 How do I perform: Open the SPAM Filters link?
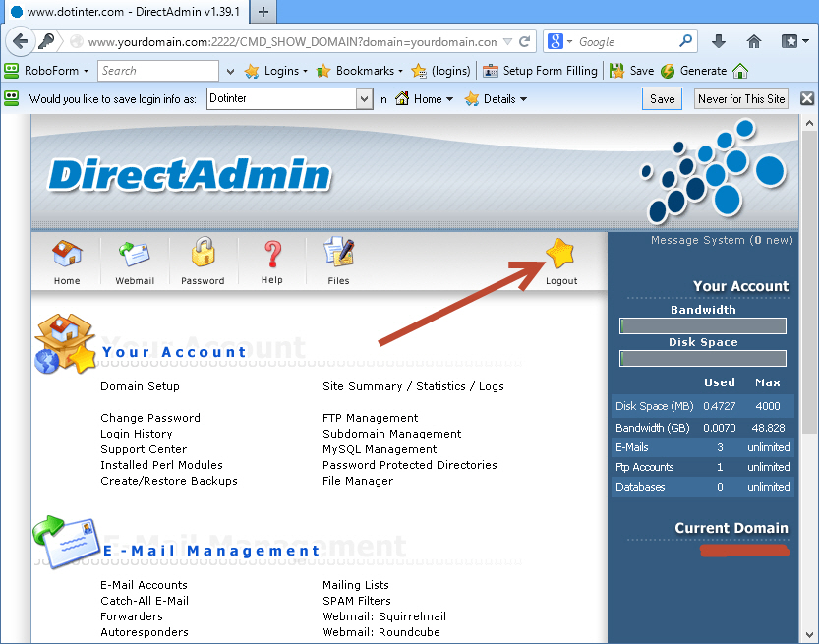[357, 601]
